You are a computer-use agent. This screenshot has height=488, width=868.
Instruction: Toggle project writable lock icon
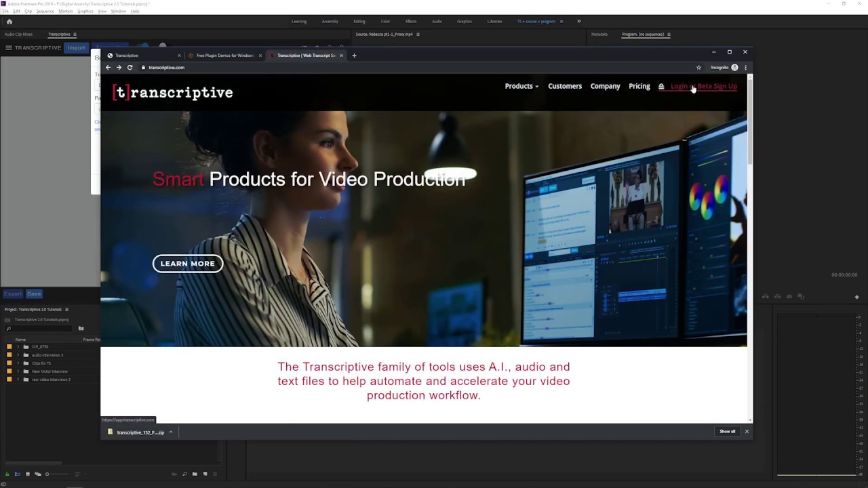pyautogui.click(x=7, y=474)
